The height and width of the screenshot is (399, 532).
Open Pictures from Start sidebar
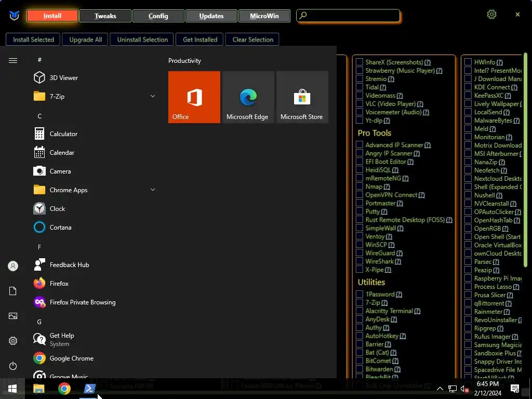pyautogui.click(x=13, y=316)
